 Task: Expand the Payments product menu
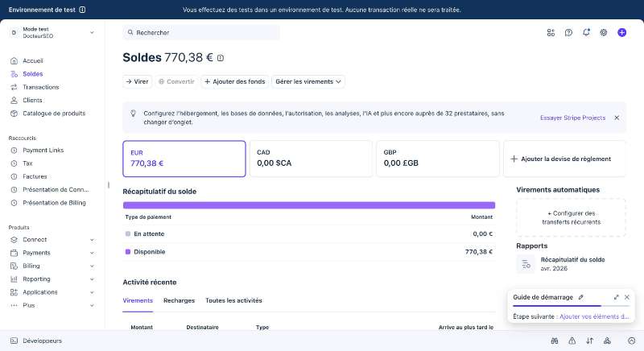(x=92, y=253)
